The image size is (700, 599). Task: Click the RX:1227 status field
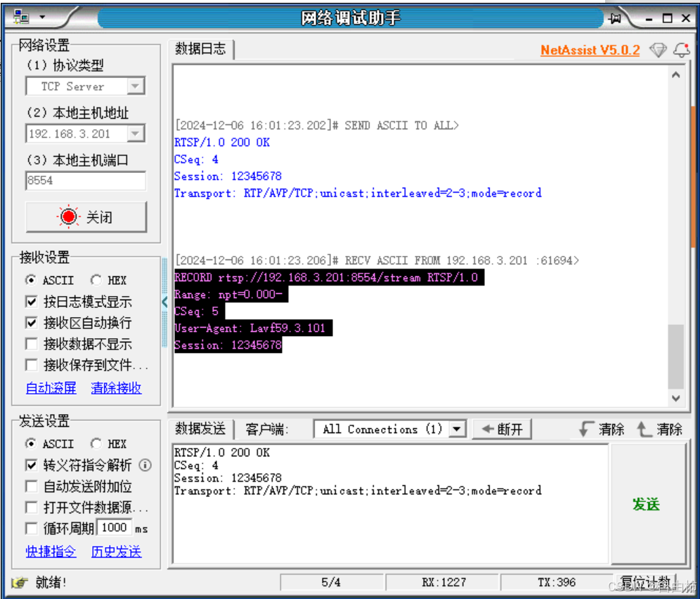(x=443, y=582)
